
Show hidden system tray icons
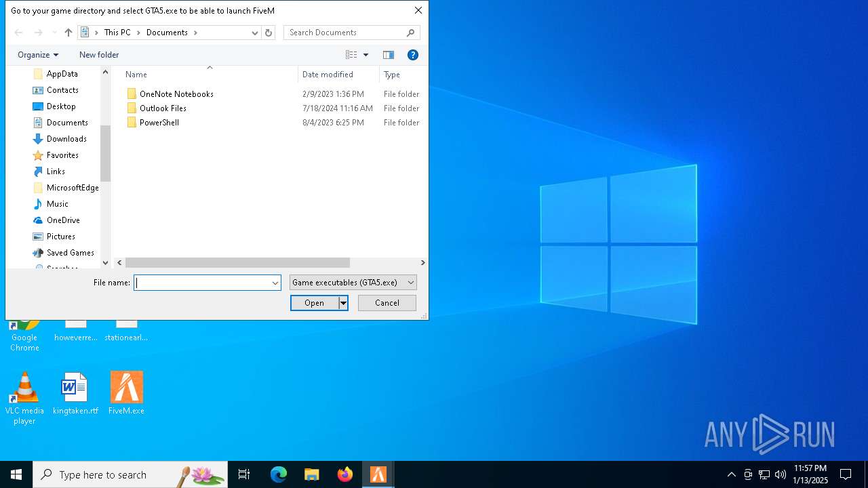click(x=732, y=474)
